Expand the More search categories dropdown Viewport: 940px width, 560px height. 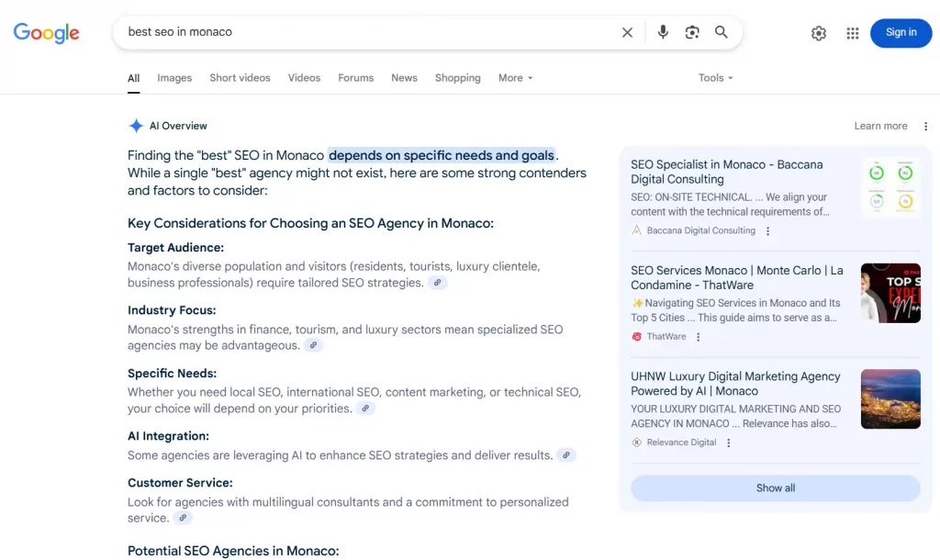click(515, 78)
